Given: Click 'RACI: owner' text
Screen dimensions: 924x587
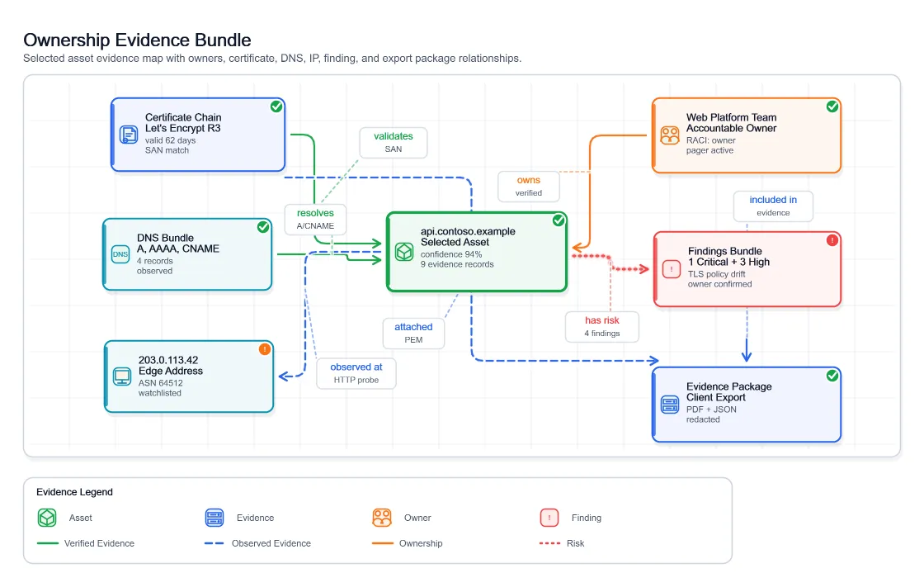Looking at the screenshot, I should coord(710,140).
